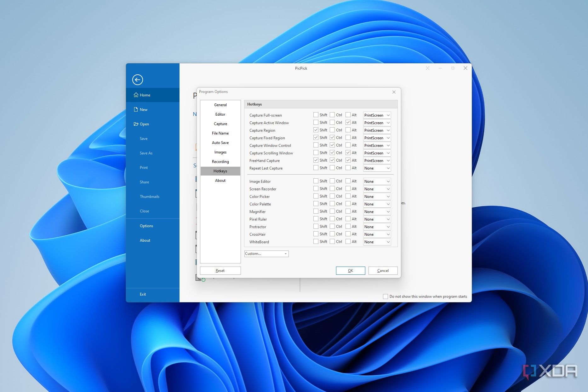Enable Alt for Protractor hotkey

[x=348, y=227]
